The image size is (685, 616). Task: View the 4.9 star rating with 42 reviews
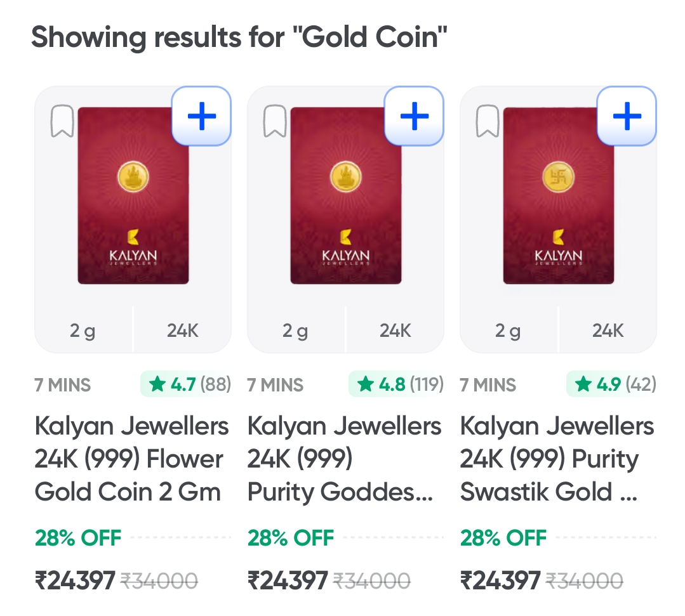[612, 384]
